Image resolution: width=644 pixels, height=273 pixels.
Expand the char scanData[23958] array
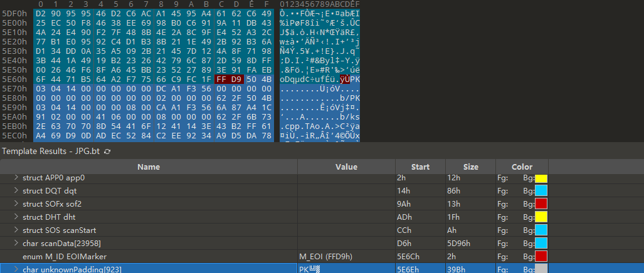[16, 243]
